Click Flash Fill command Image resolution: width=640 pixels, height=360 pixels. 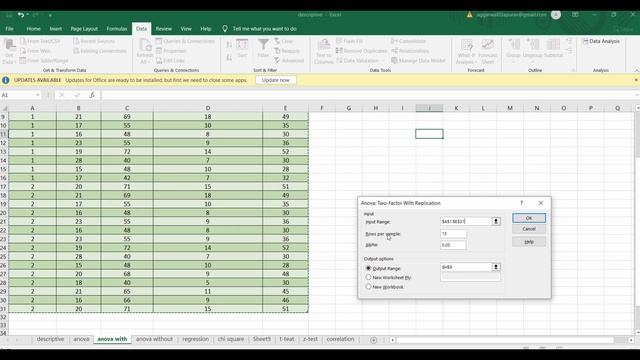[x=349, y=41]
